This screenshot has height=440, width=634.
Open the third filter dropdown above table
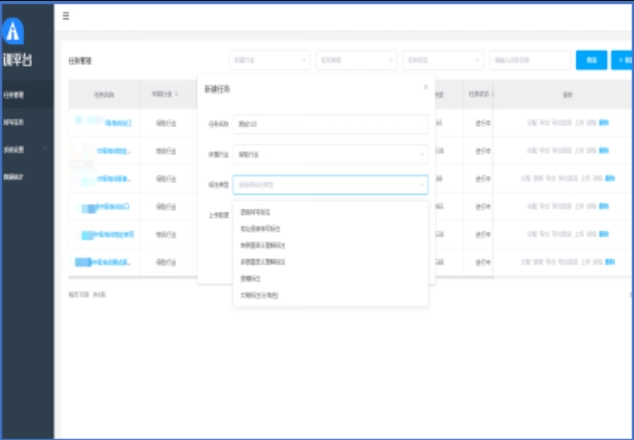point(443,60)
